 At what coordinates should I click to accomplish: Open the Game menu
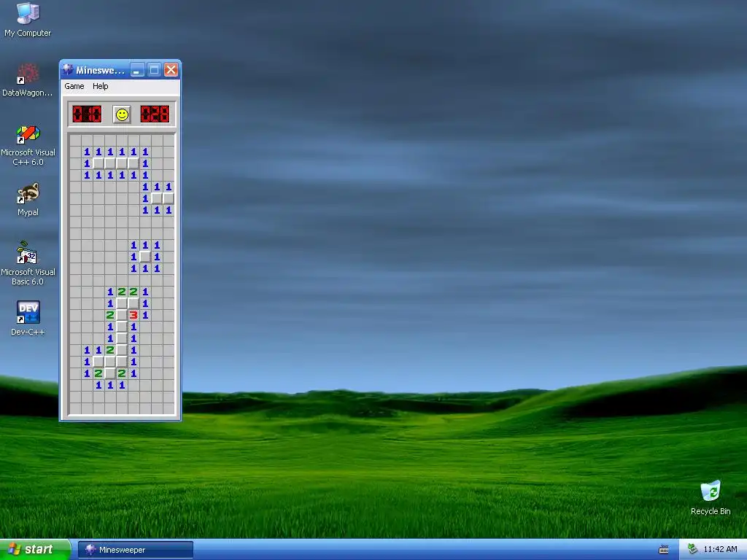tap(74, 86)
